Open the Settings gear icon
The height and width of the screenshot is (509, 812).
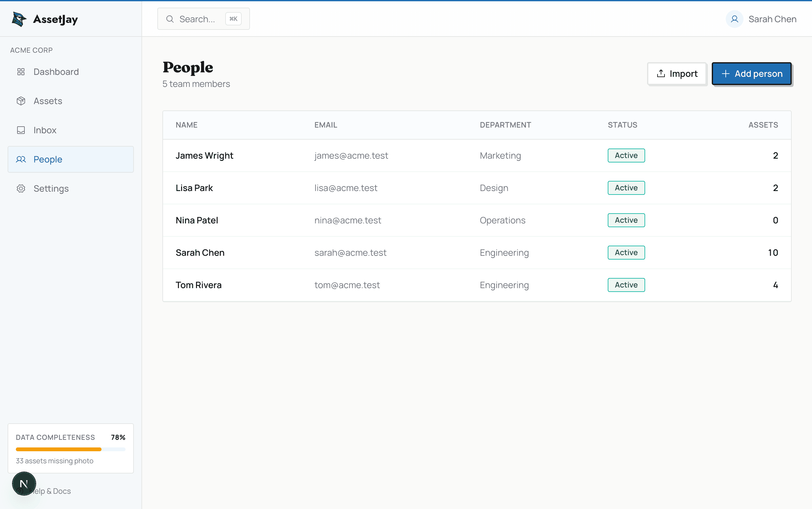21,188
